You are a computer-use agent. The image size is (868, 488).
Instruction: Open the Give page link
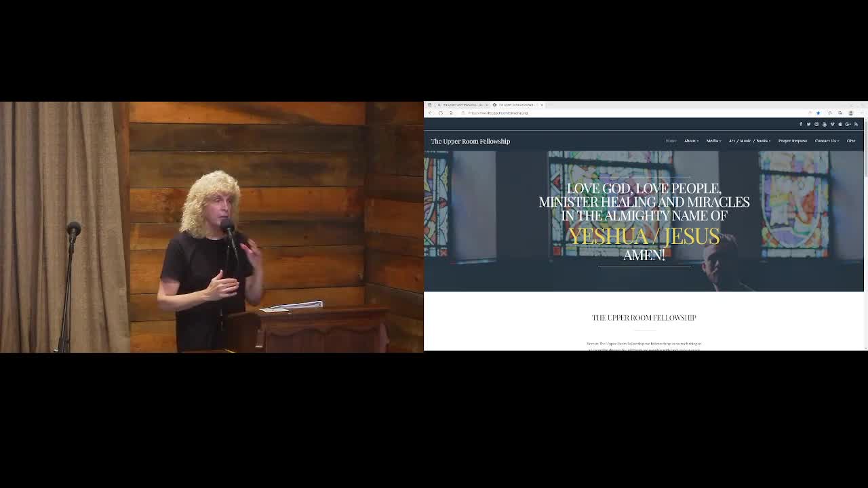[851, 141]
